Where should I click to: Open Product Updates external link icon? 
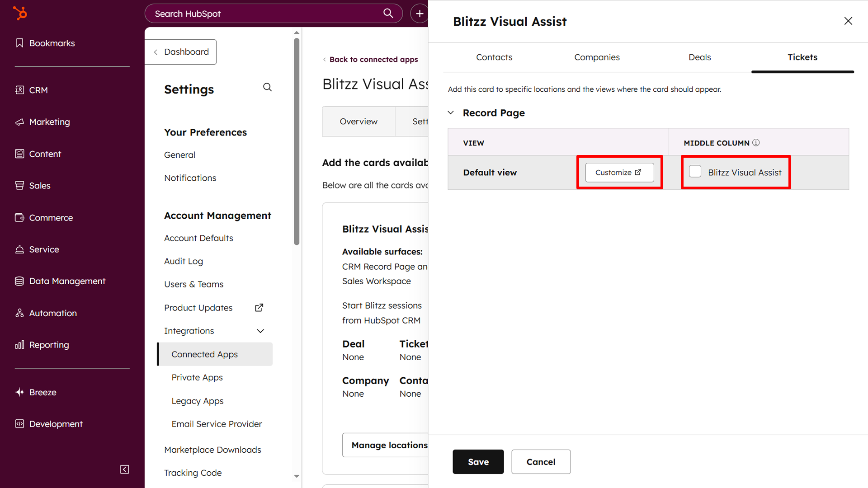click(x=259, y=308)
